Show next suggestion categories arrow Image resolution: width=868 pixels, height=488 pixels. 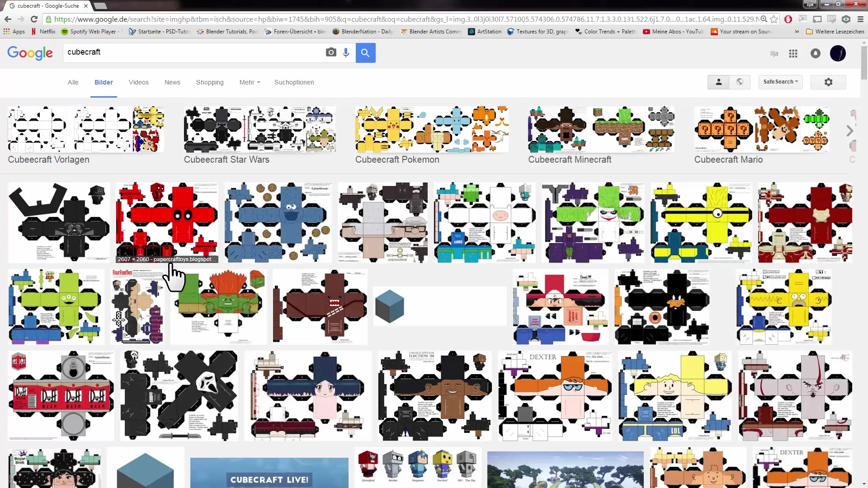[x=849, y=131]
